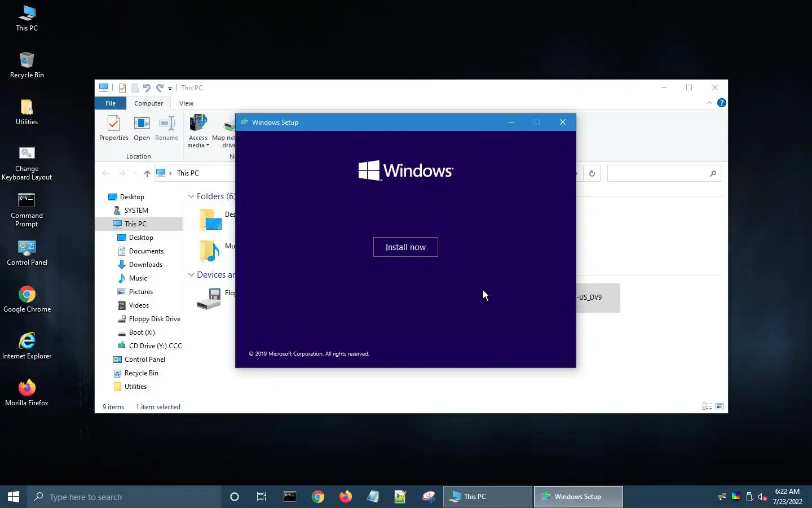Click the Command Prompt desktop icon
The width and height of the screenshot is (812, 508).
point(27,210)
